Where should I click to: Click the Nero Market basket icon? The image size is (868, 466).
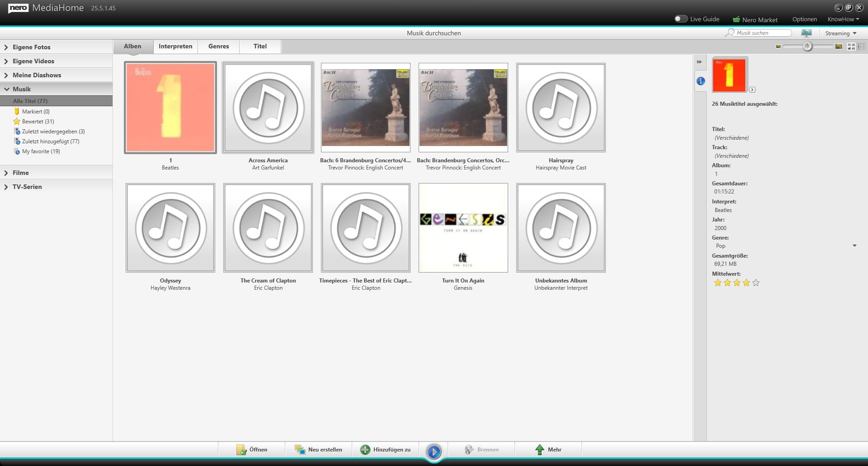coord(736,19)
